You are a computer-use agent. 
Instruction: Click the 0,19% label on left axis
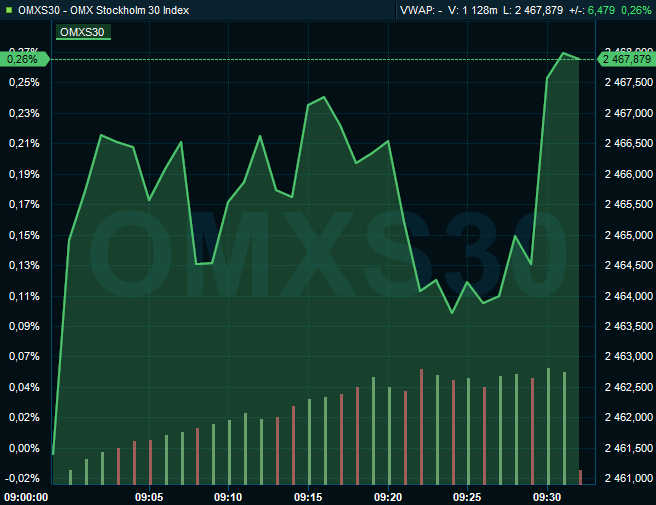pos(24,174)
